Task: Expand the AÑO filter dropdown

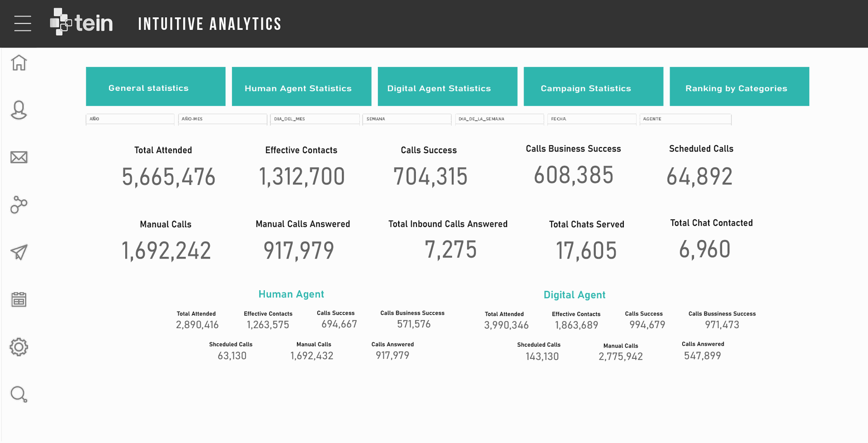Action: coord(130,119)
